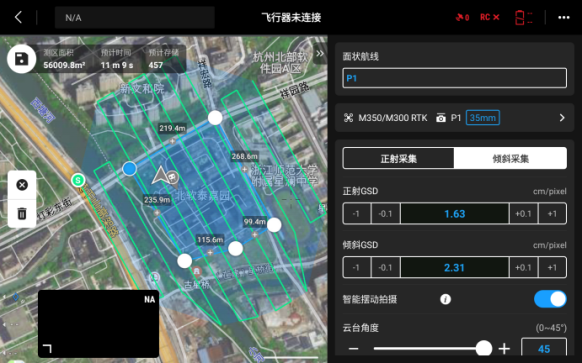
Task: Select the blue polygon vertex on the map
Action: 130,169
